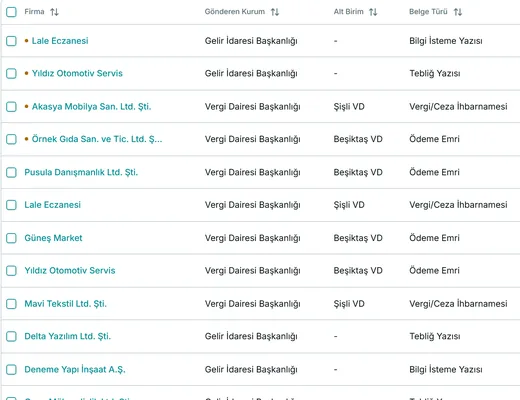This screenshot has width=520, height=400.
Task: Click Bilgi İsteme Yazısı in first Lale Eczanesi row
Action: pyautogui.click(x=446, y=41)
